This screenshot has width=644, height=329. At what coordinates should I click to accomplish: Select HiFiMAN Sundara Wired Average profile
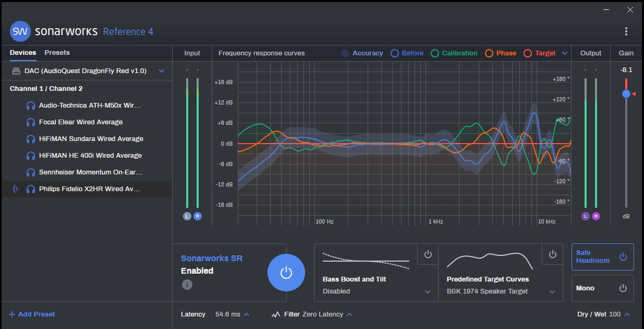(86, 139)
